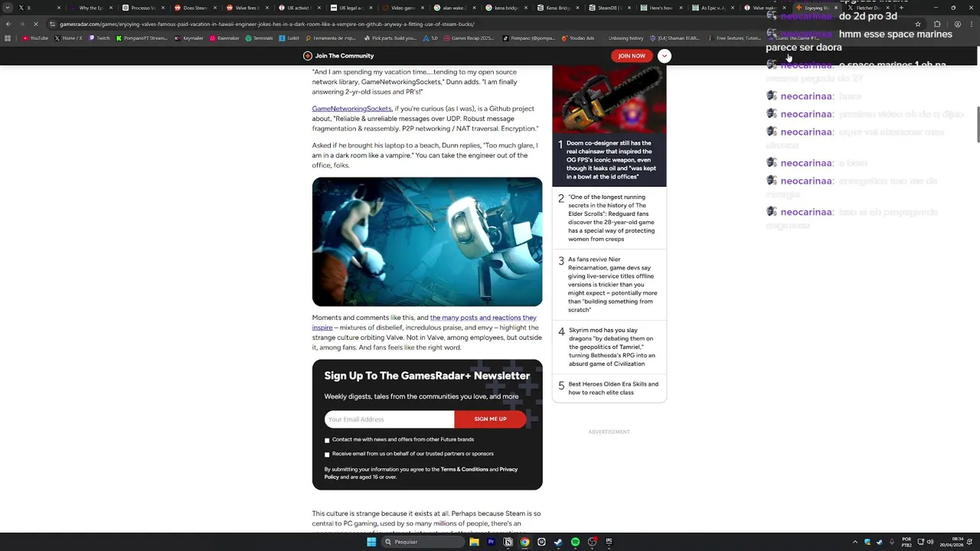Image resolution: width=980 pixels, height=551 pixels.
Task: Open File Explorer from the taskbar
Action: pos(474,542)
